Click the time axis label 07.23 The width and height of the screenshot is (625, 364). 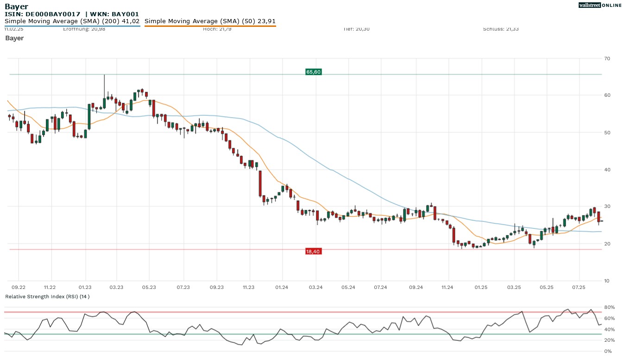(183, 288)
